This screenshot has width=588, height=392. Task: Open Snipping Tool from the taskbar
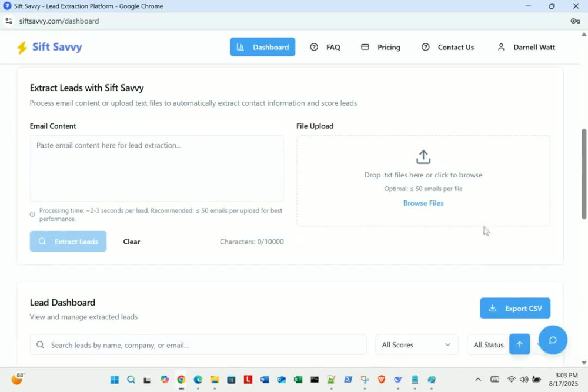tap(365, 380)
